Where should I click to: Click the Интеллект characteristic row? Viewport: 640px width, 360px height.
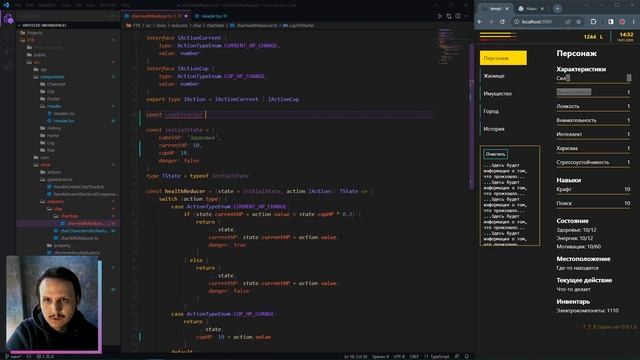coord(593,134)
